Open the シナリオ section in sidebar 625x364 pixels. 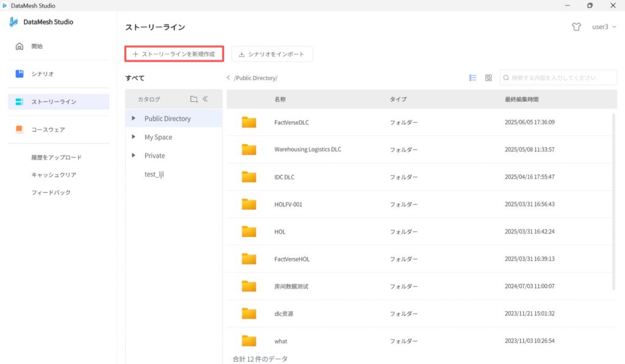point(43,74)
